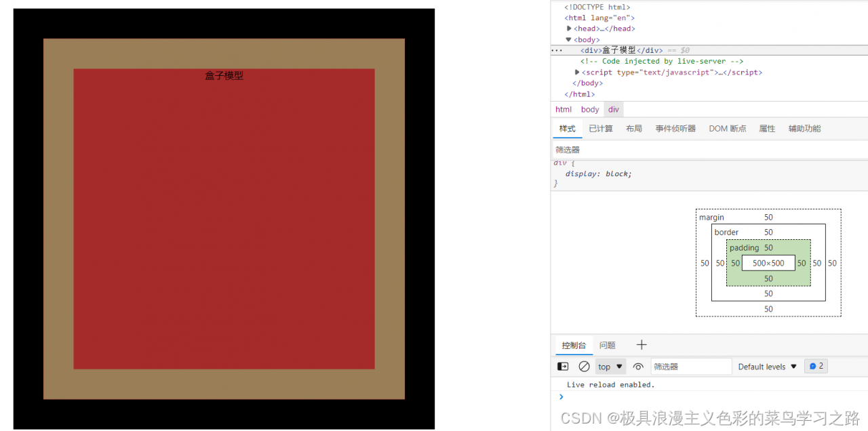Focus the styles 筛选器 input
The width and height of the screenshot is (868, 431).
[x=709, y=150]
